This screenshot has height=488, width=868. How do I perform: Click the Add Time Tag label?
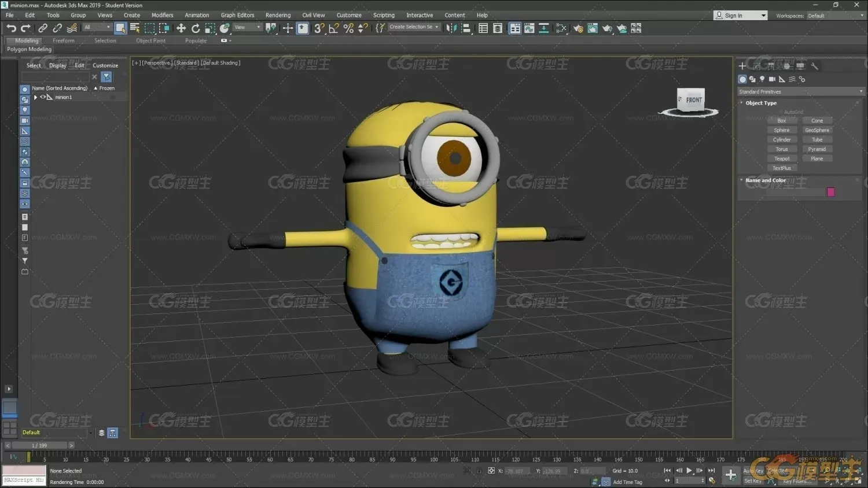point(628,482)
